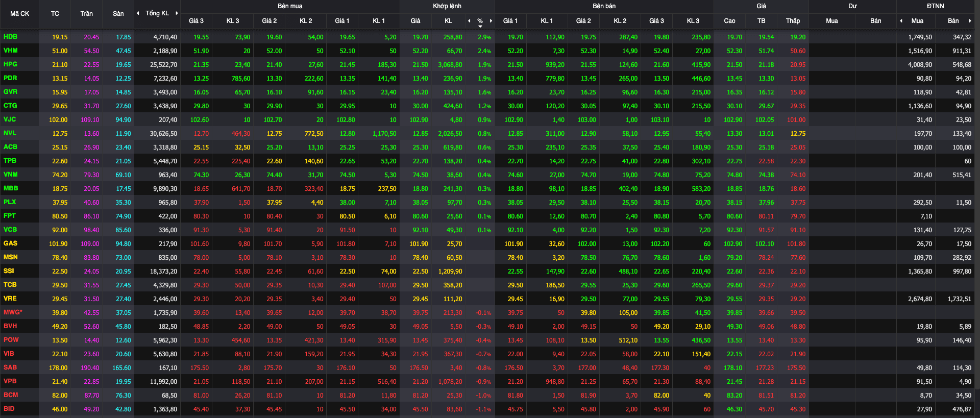Click the ĐTNN group header
This screenshot has width=980, height=418.
936,6
